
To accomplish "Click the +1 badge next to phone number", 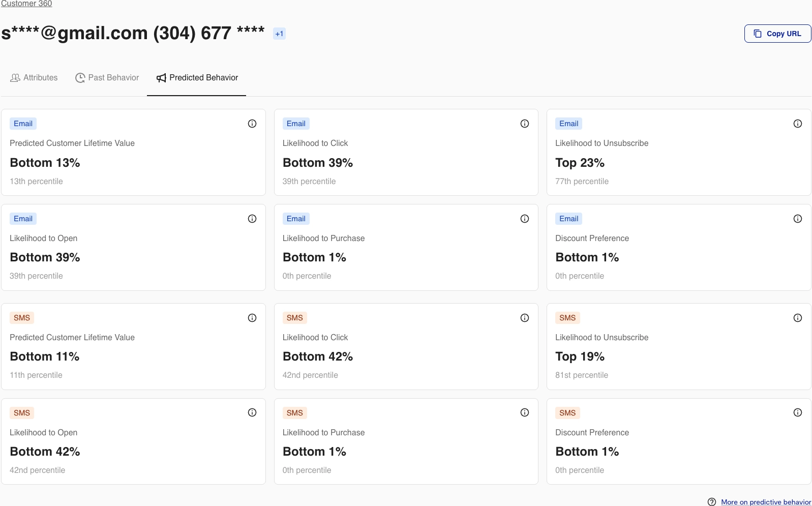I will click(x=279, y=34).
